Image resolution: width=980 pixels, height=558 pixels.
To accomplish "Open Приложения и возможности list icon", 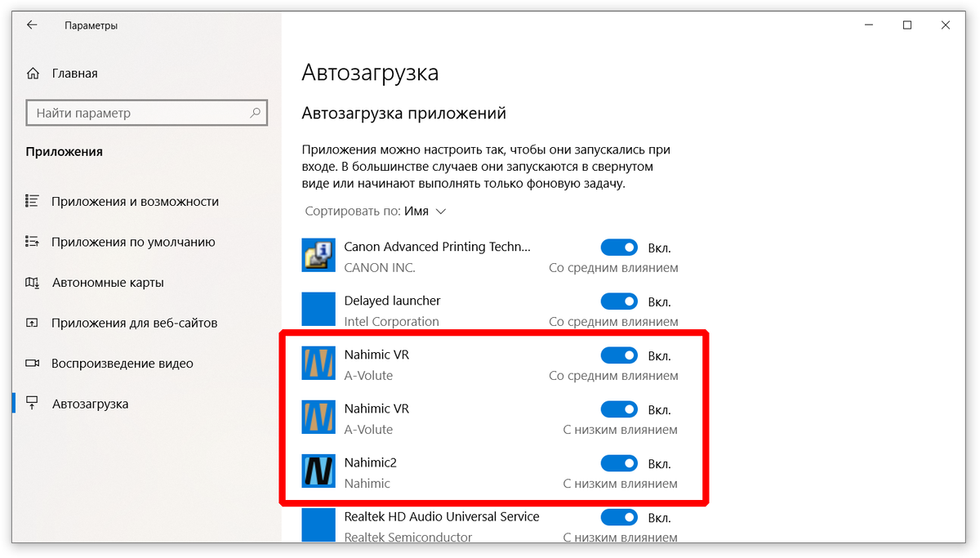I will point(33,201).
